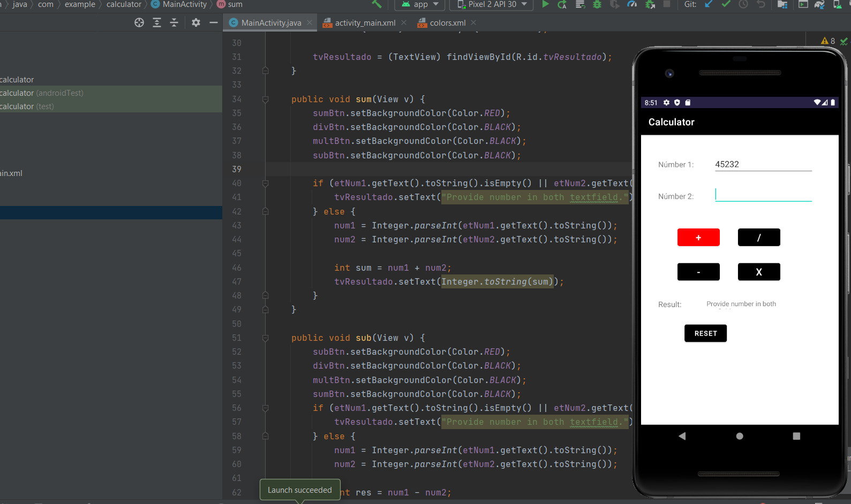Hide the project panel with minus icon
Image resolution: width=851 pixels, height=504 pixels.
(x=213, y=22)
